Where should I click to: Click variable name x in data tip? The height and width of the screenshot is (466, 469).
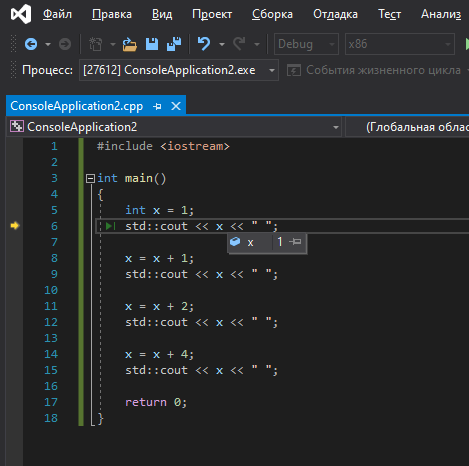(251, 243)
